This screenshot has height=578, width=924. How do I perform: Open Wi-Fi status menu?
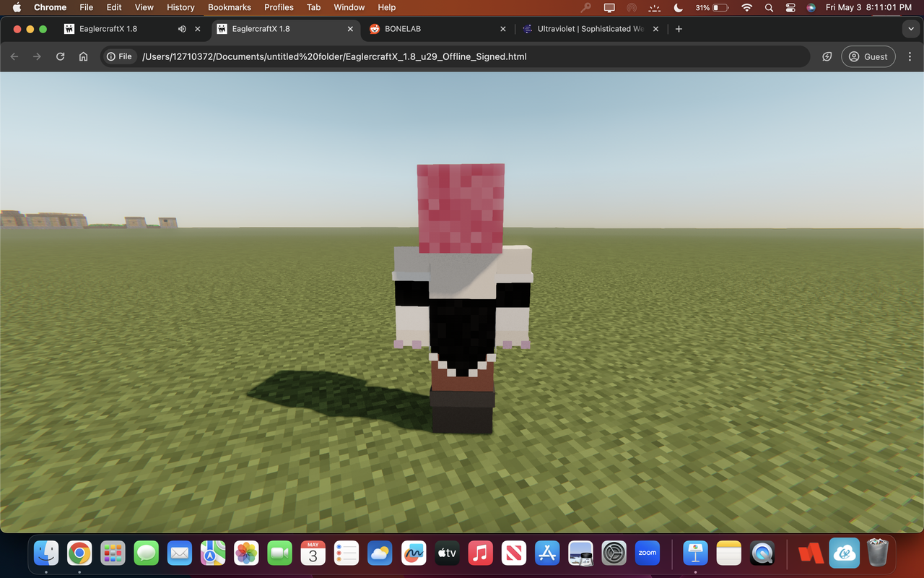click(747, 7)
